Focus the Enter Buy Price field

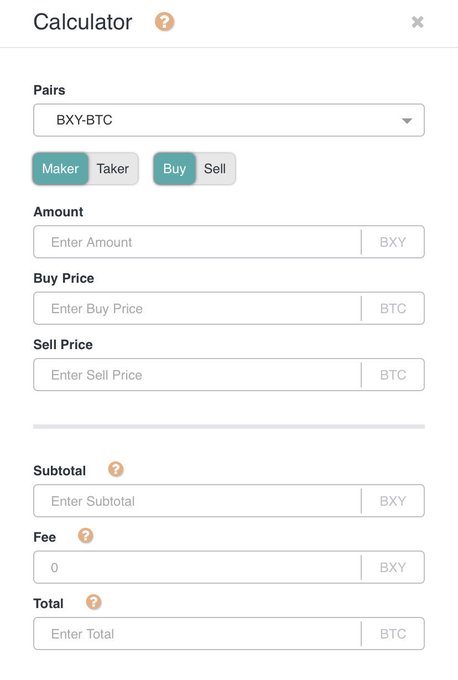click(x=197, y=308)
